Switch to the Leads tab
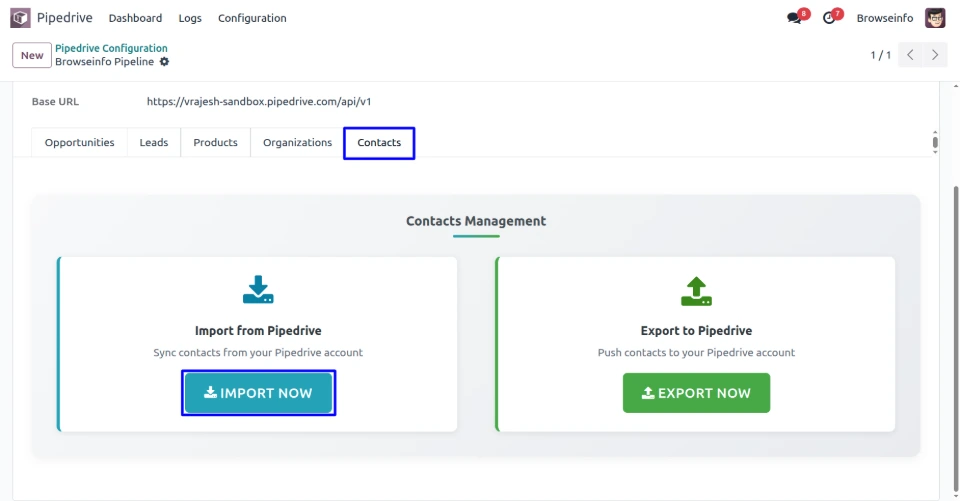 click(x=154, y=143)
